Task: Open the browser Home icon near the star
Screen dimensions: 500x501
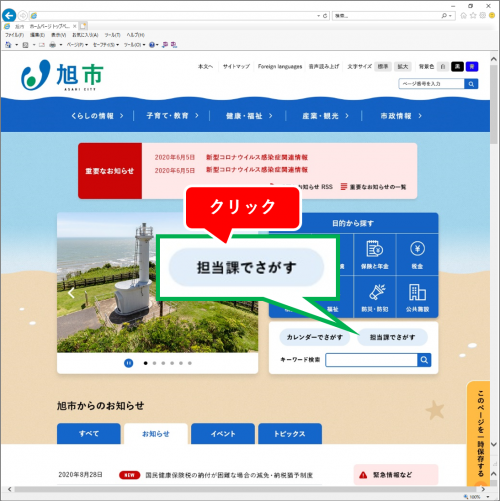Action: [463, 16]
